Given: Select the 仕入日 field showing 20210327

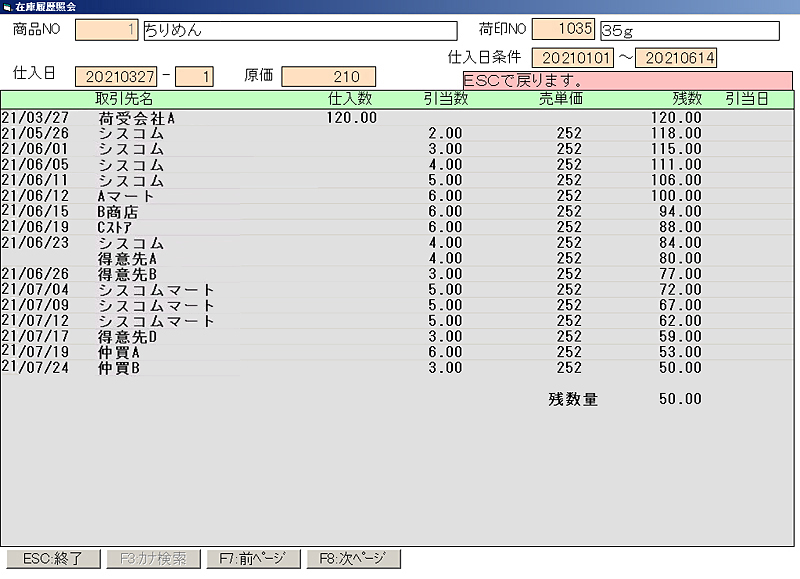Looking at the screenshot, I should coord(116,77).
